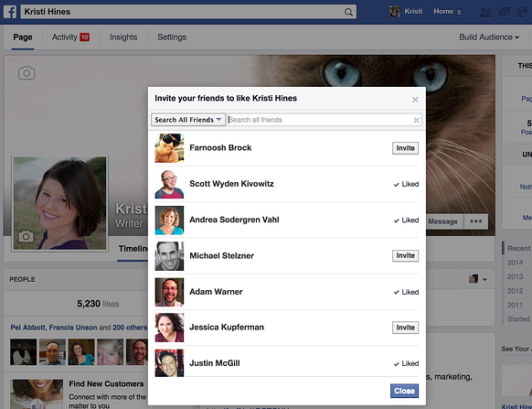Open the Activity tab

tap(65, 37)
